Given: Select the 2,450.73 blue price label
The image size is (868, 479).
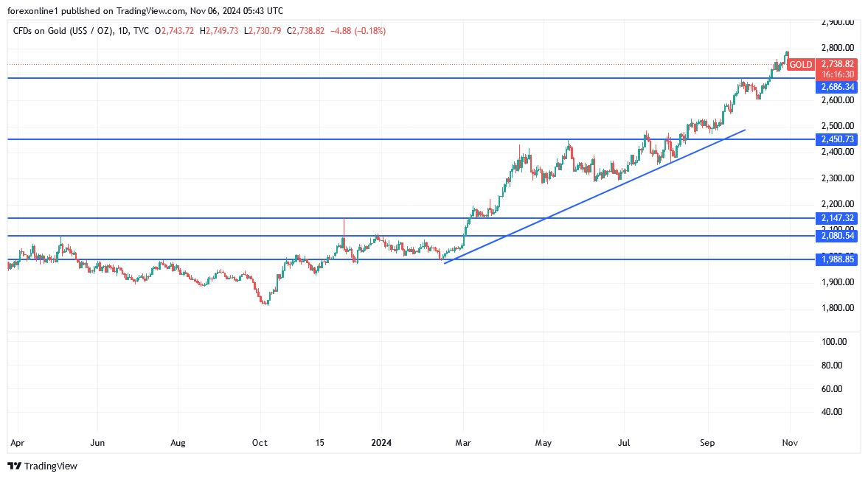Looking at the screenshot, I should (x=837, y=139).
